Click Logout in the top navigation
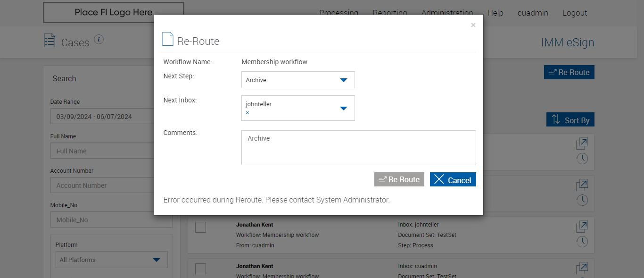This screenshot has height=278, width=644. coord(574,13)
